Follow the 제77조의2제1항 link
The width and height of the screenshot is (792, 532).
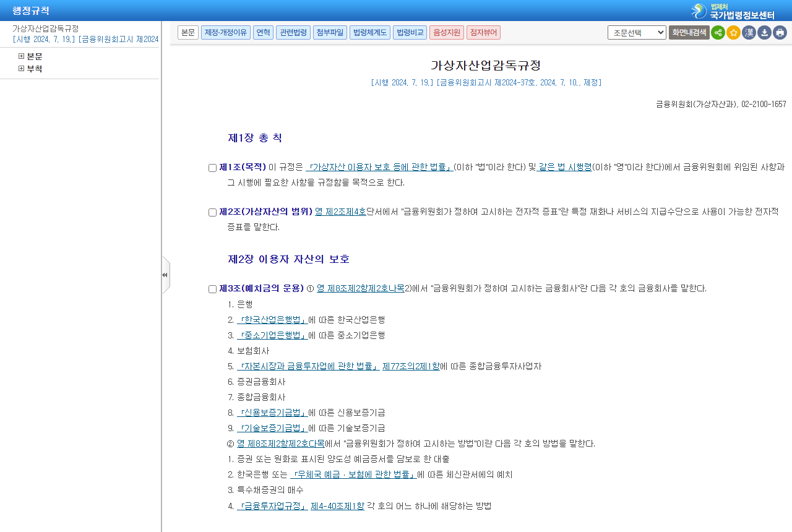tap(411, 366)
